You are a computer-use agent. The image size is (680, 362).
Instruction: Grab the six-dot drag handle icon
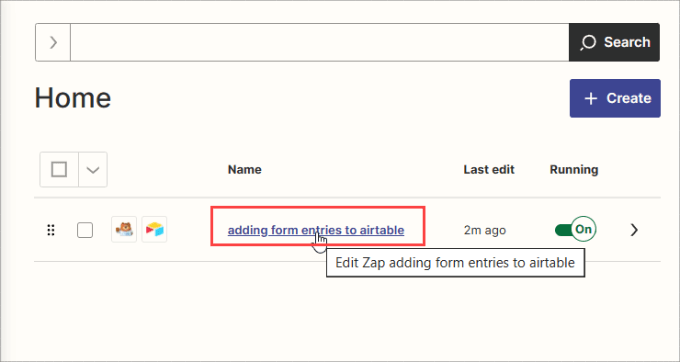[x=51, y=230]
